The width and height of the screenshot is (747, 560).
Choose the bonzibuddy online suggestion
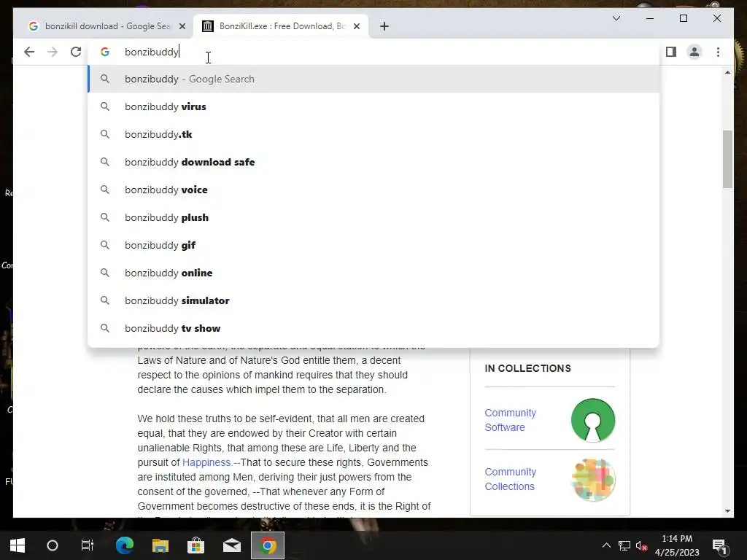[374, 273]
